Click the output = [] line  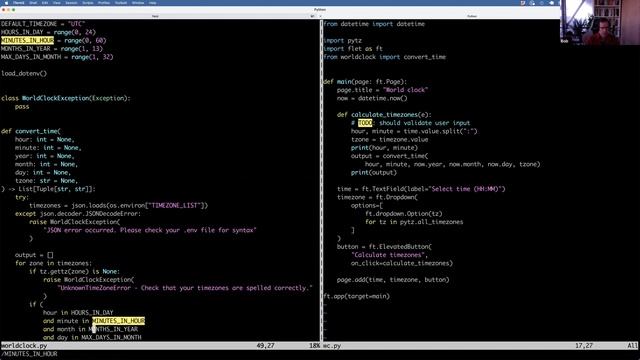[x=34, y=255]
